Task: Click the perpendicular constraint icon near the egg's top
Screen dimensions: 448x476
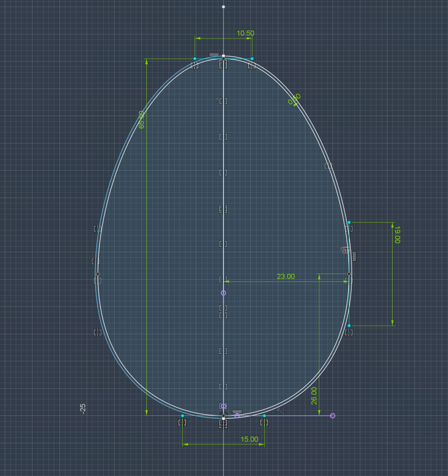Action: [x=219, y=100]
